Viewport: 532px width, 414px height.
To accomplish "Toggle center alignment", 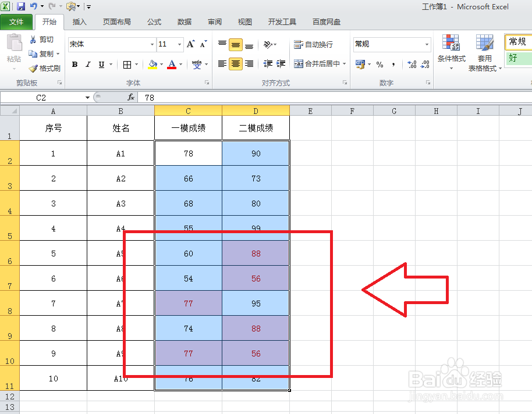I will point(235,64).
